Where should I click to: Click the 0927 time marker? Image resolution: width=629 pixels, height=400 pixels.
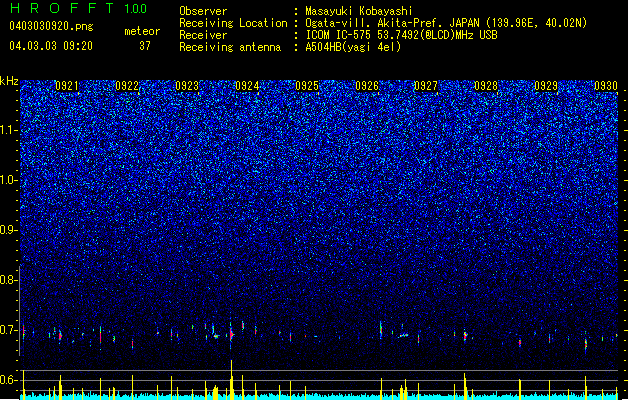click(426, 86)
